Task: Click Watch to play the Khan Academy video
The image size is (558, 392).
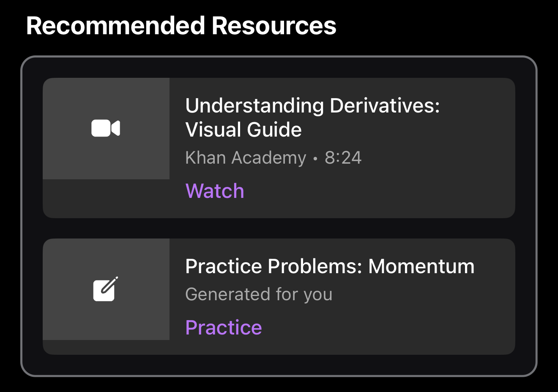Action: (214, 191)
